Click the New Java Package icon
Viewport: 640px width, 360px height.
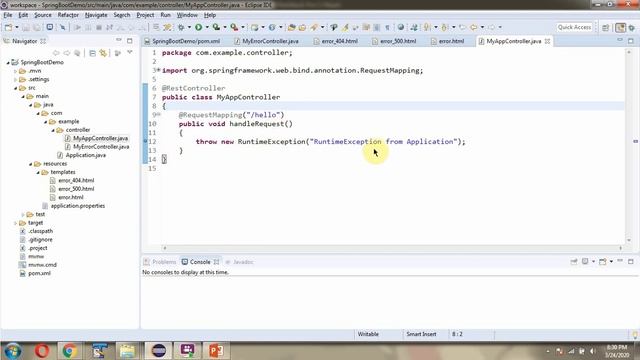255,27
